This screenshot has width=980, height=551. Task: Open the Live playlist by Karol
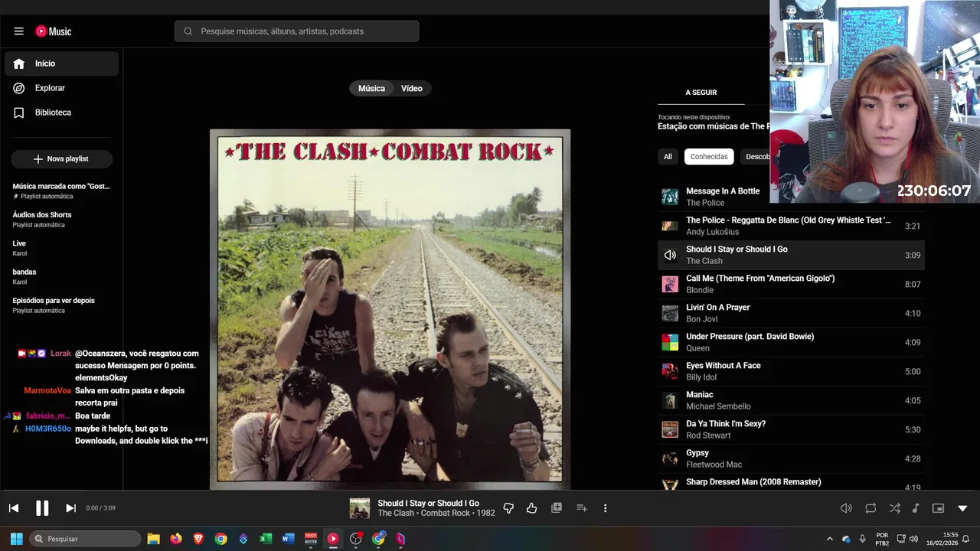click(61, 248)
